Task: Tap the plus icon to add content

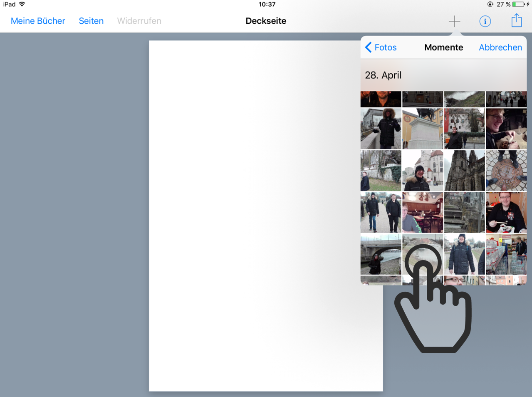Action: [454, 21]
